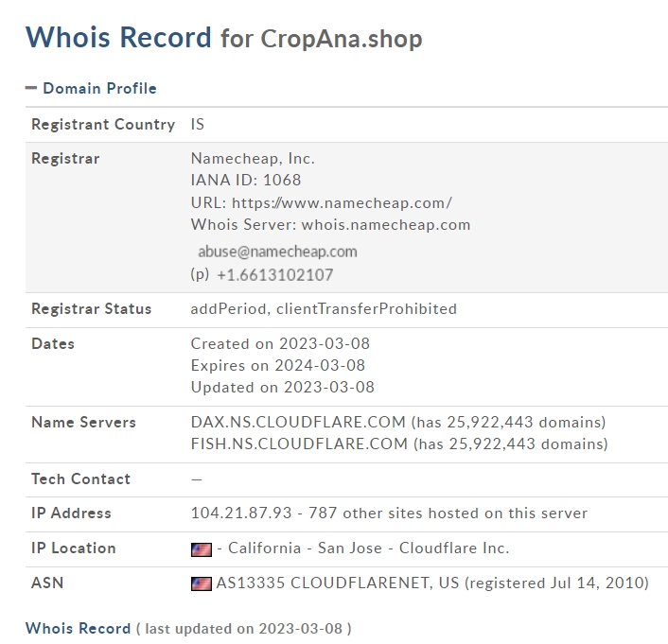
Task: Open the Whois Record heading link
Action: coord(78,628)
